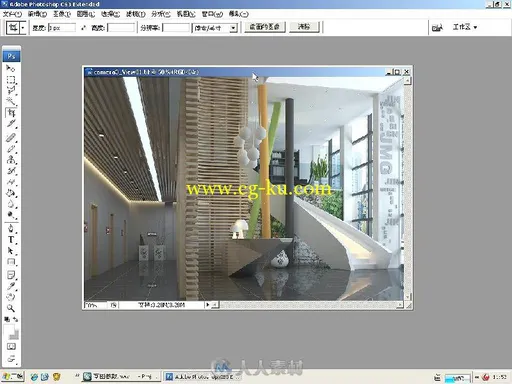Select the Type tool
512x384 pixels.
point(11,240)
